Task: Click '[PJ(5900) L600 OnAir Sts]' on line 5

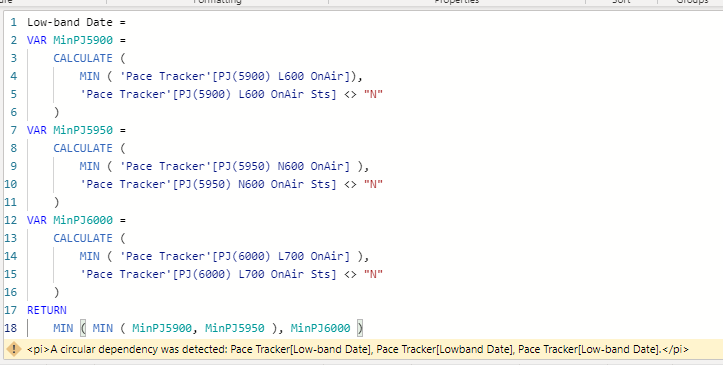Action: pyautogui.click(x=255, y=94)
